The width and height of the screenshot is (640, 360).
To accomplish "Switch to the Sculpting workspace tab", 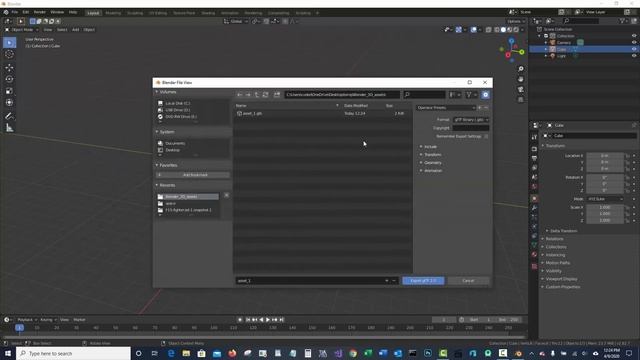I will click(x=135, y=13).
